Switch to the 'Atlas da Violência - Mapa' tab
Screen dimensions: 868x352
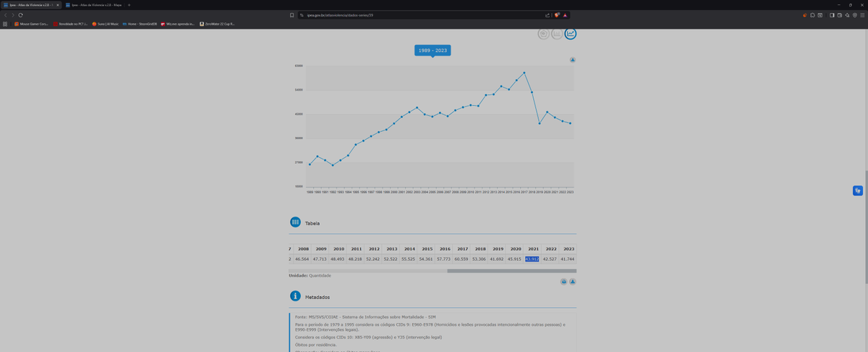pos(94,5)
